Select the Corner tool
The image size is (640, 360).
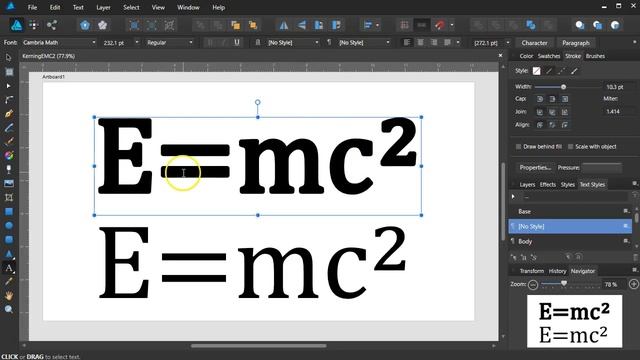point(9,100)
